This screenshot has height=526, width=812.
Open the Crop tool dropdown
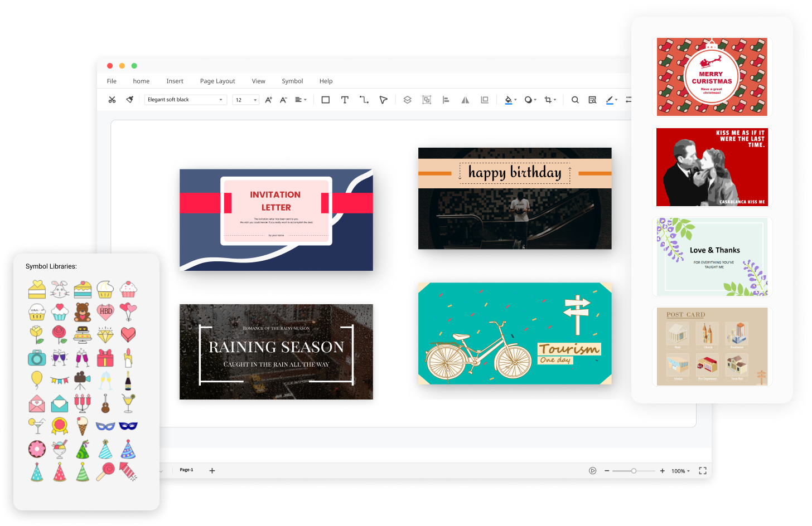tap(550, 100)
